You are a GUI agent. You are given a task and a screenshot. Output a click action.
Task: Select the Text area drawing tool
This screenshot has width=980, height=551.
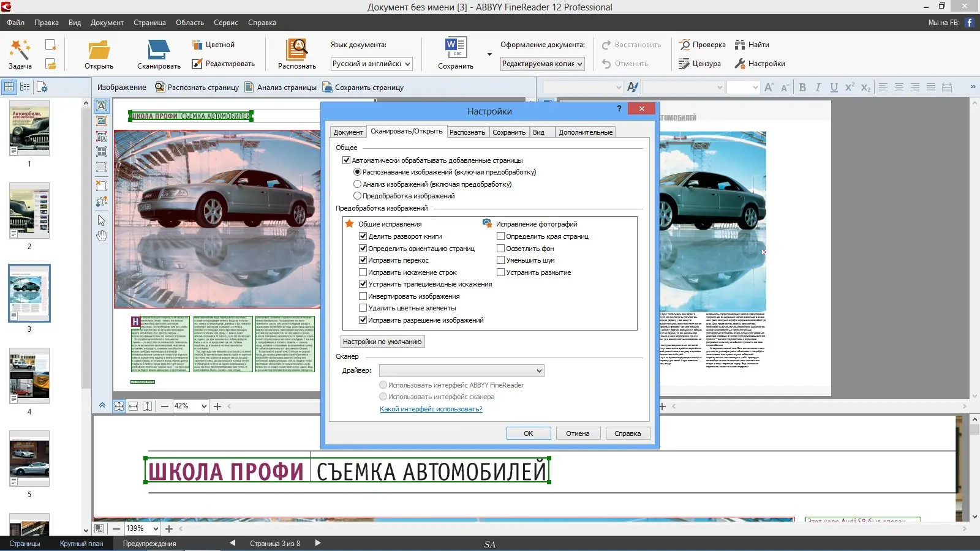(102, 105)
